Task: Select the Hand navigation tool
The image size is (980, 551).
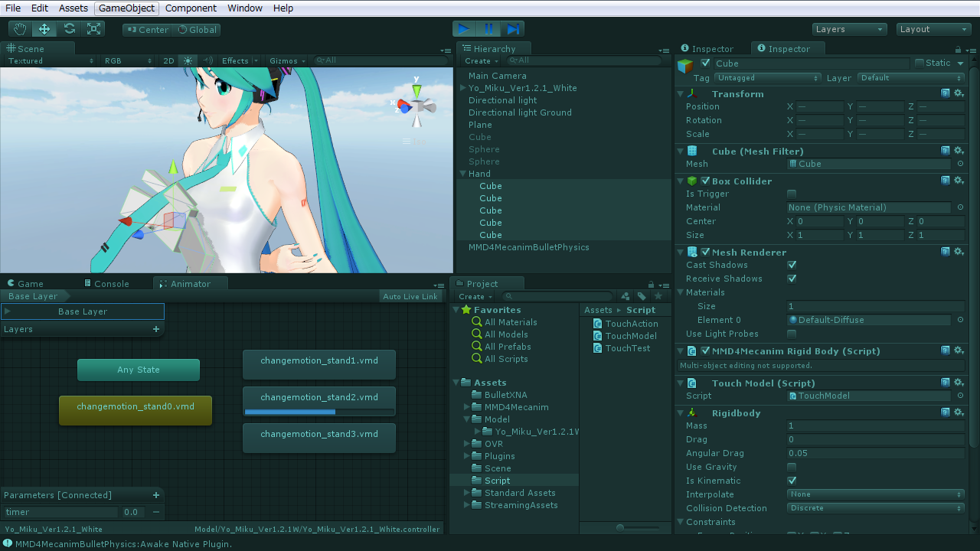Action: point(20,31)
